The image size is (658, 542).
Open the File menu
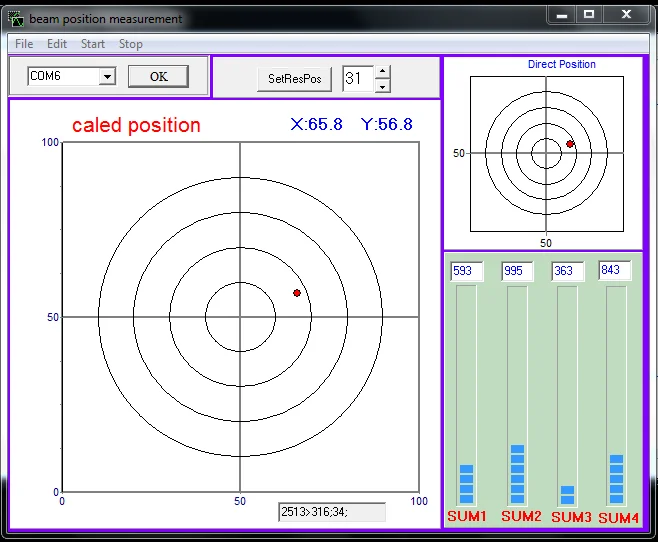point(24,44)
